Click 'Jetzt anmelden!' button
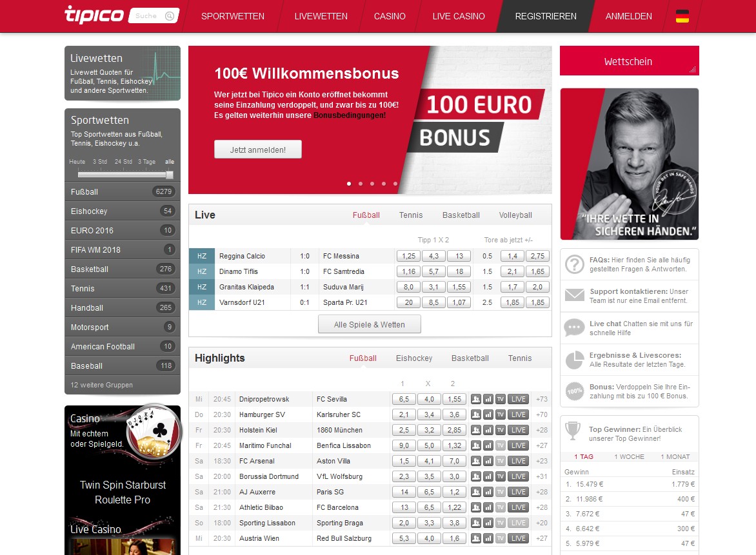This screenshot has width=756, height=555. tap(257, 150)
